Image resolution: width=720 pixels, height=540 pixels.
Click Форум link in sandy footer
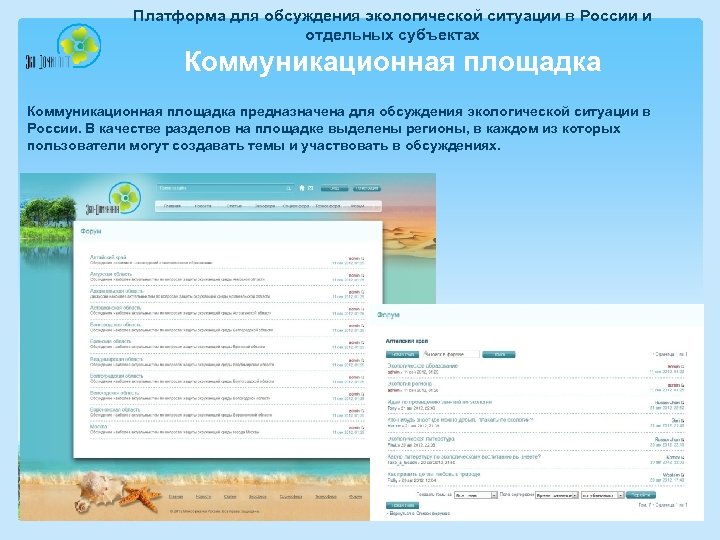[x=355, y=497]
